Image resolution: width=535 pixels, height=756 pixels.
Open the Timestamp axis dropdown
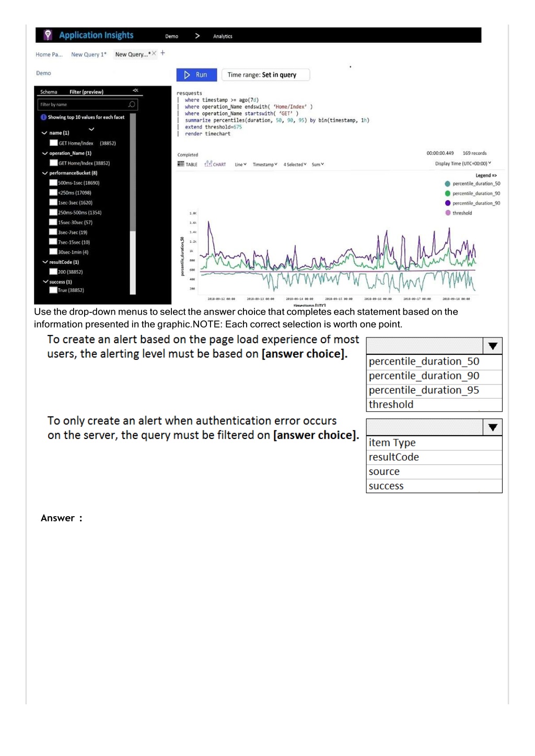(265, 165)
